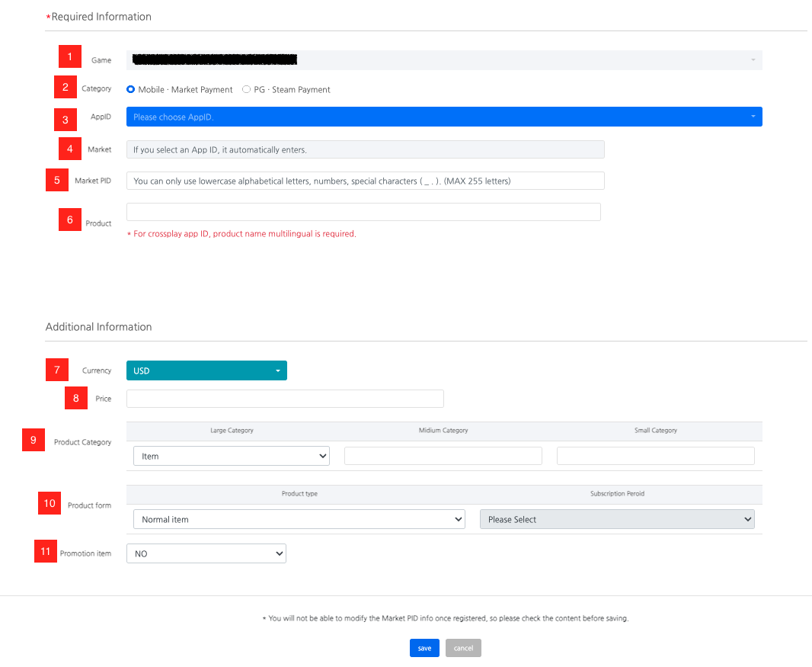Click the Midium Category input box
The height and width of the screenshot is (667, 812).
point(443,457)
